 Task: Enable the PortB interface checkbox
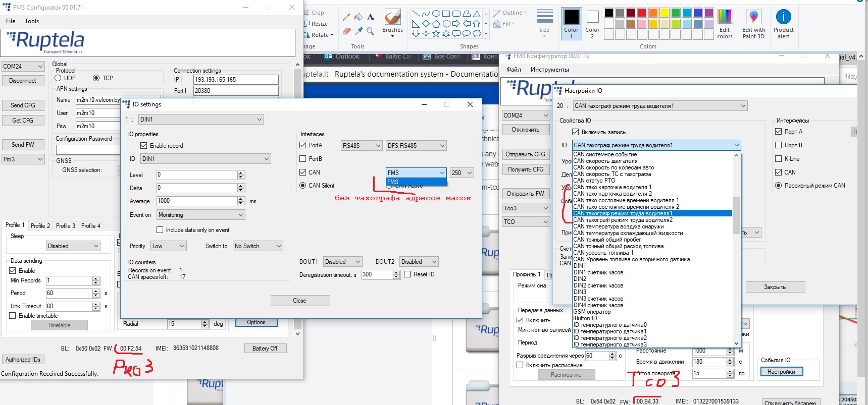click(x=303, y=159)
